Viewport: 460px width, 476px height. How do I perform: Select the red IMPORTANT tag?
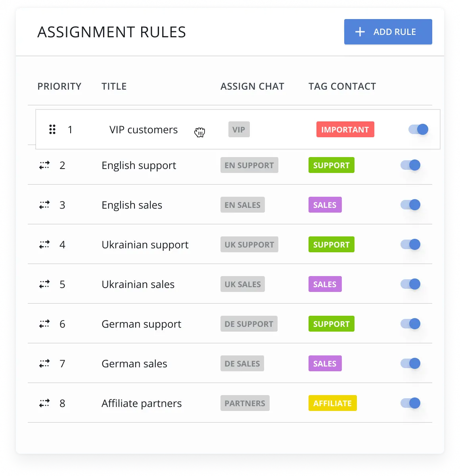pyautogui.click(x=345, y=129)
